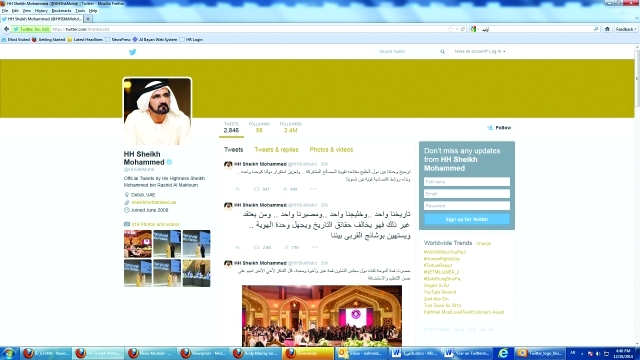The width and height of the screenshot is (640, 360).
Task: Open the Feedback dropdown in toolbar
Action: [626, 29]
